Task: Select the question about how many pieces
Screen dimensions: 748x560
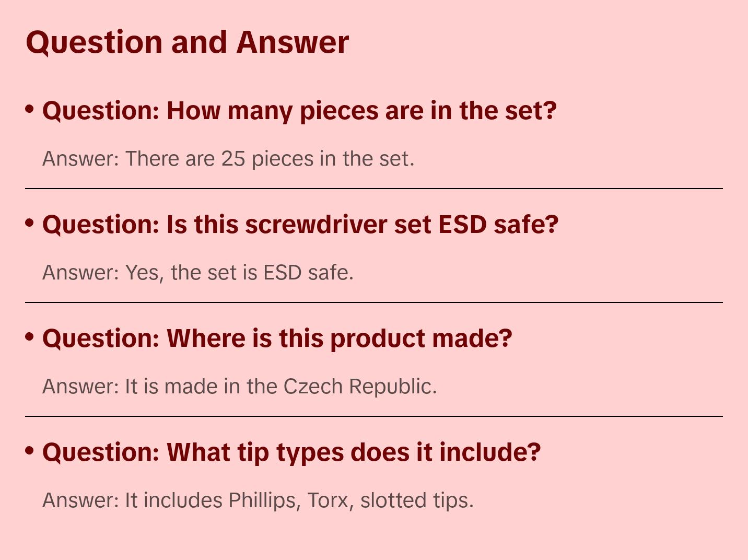Action: point(299,111)
